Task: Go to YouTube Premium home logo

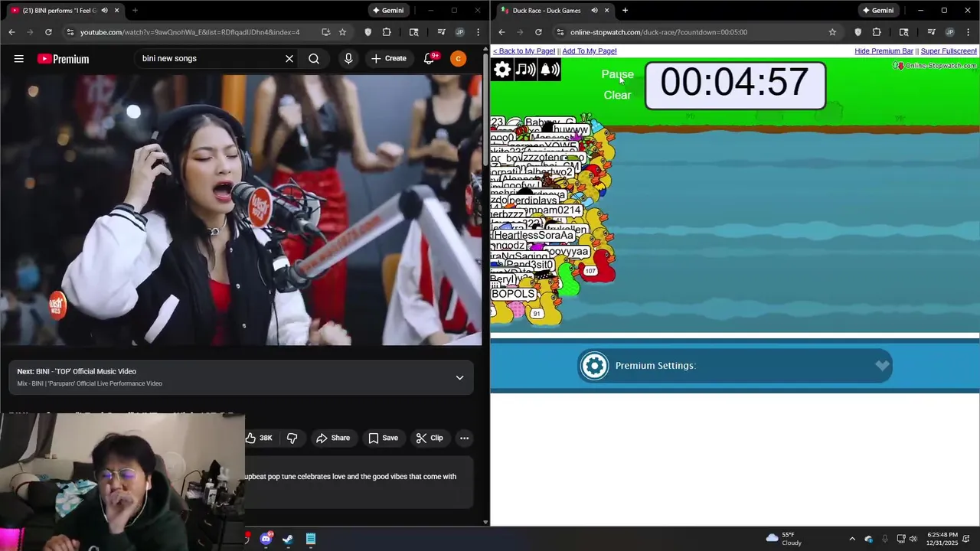Action: 63,59
